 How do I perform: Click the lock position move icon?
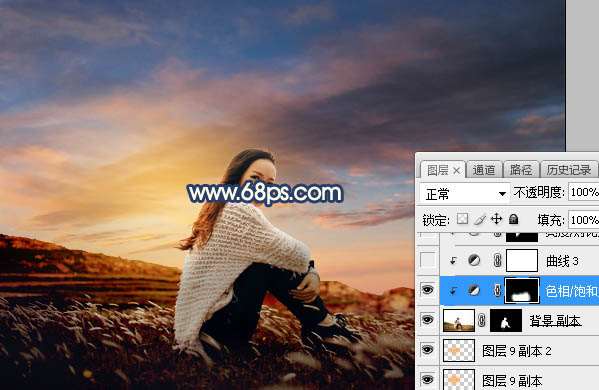click(496, 219)
